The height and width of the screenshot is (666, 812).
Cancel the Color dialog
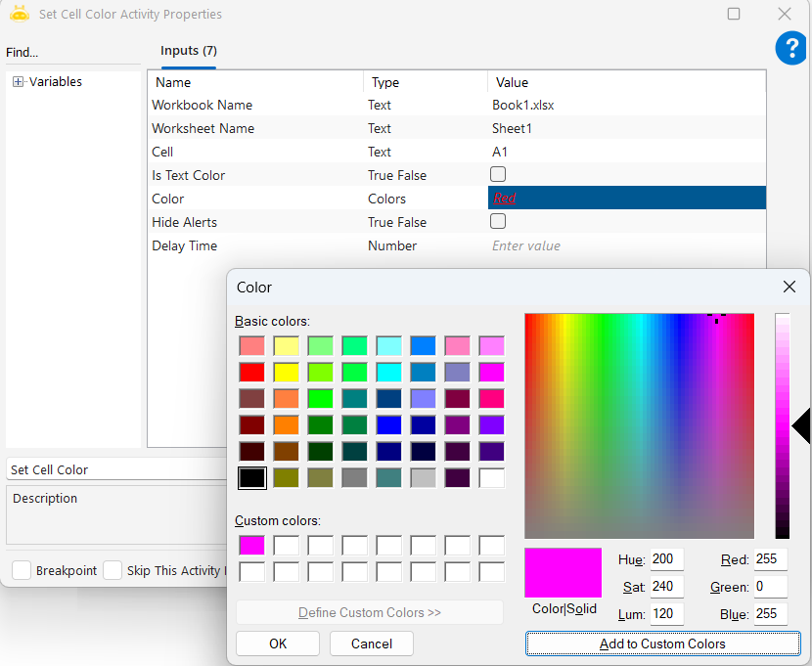[x=371, y=644]
